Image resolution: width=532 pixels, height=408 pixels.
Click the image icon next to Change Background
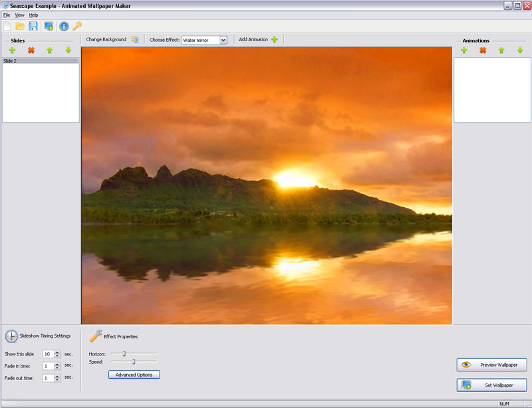click(136, 39)
